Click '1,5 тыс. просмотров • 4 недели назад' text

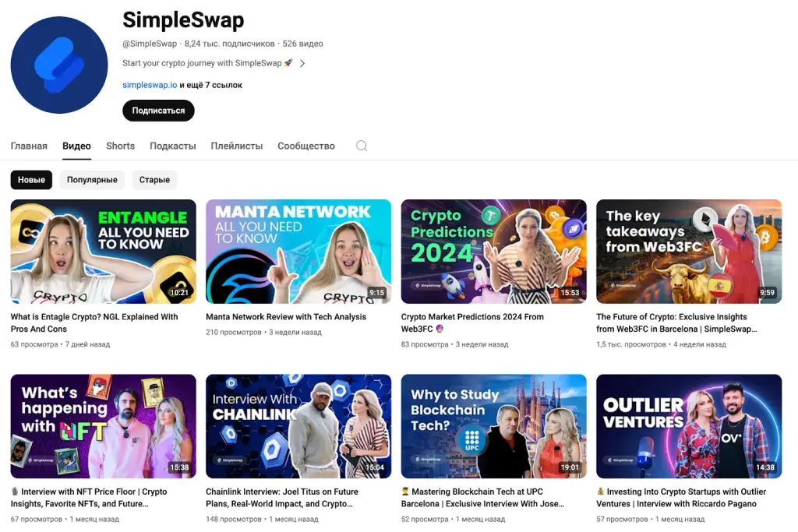661,344
